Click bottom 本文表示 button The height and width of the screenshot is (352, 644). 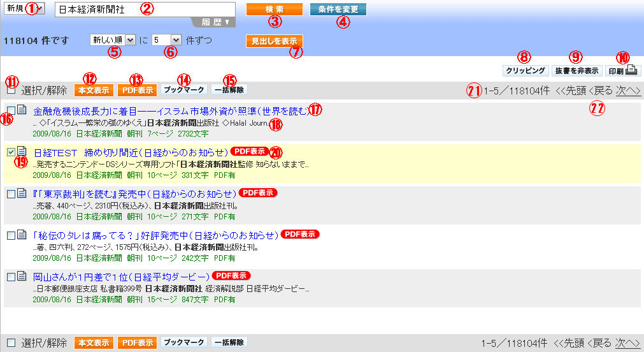(94, 342)
